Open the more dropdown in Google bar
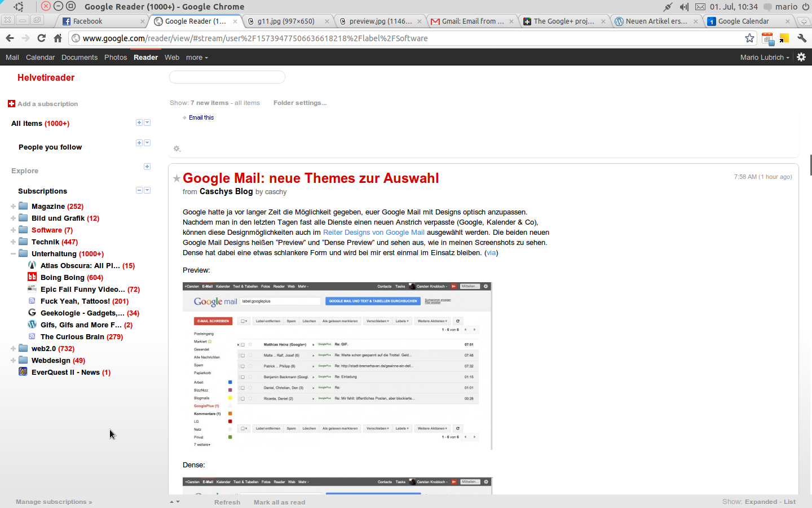Screen dimensions: 812x508 [197, 57]
